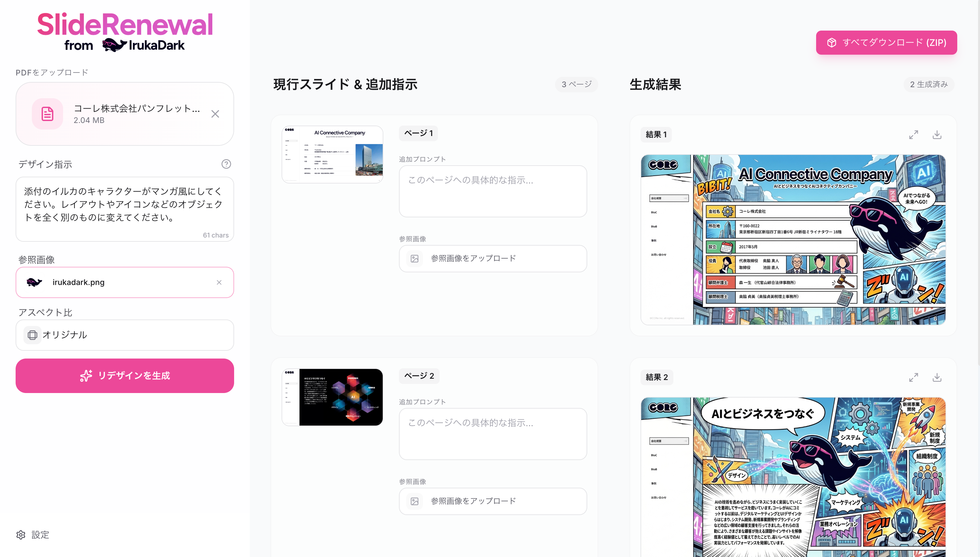This screenshot has height=557, width=980.
Task: Focus page 1 additional prompt field
Action: click(493, 191)
